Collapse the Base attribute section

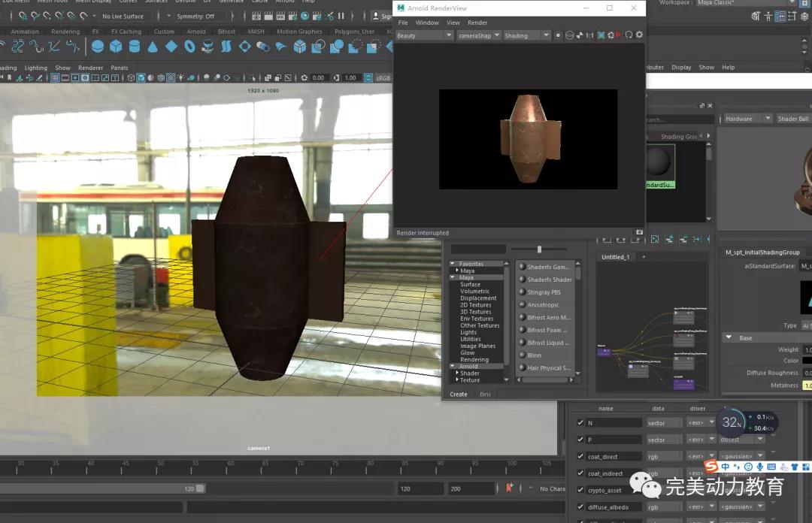coord(729,338)
